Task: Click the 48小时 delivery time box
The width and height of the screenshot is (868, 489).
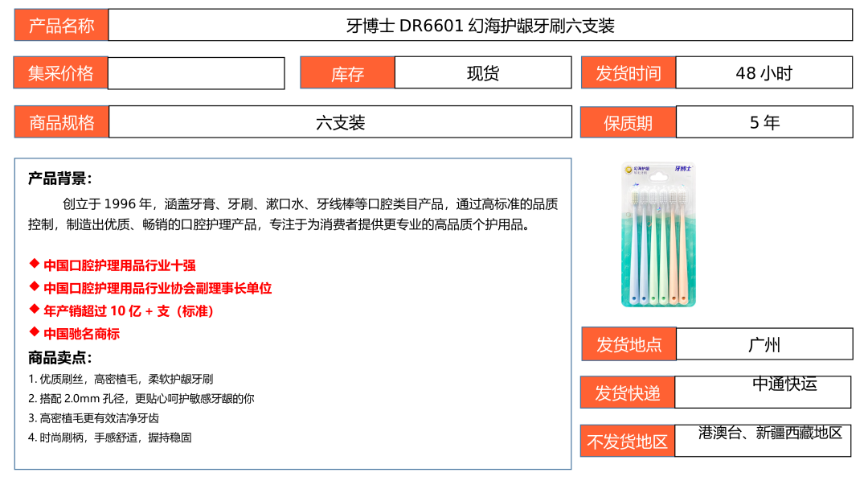Action: click(764, 73)
